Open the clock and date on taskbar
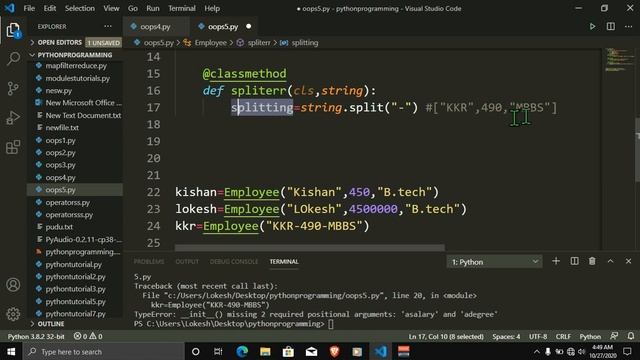The width and height of the screenshot is (640, 360). [602, 351]
